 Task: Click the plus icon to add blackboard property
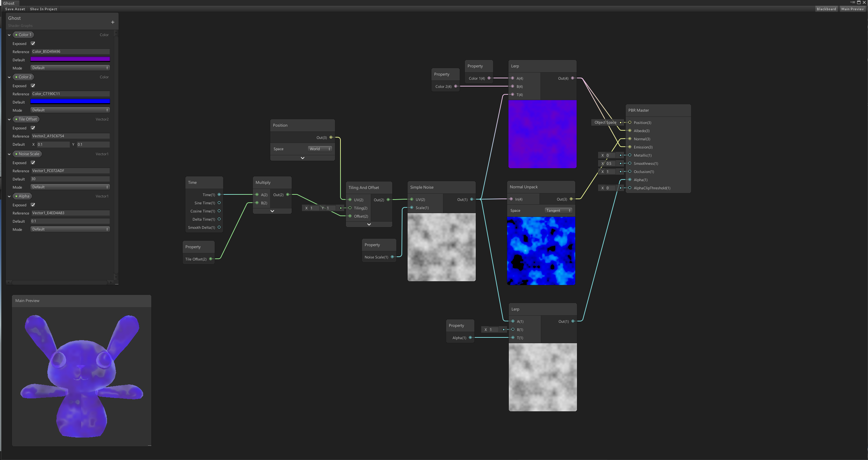click(x=112, y=22)
